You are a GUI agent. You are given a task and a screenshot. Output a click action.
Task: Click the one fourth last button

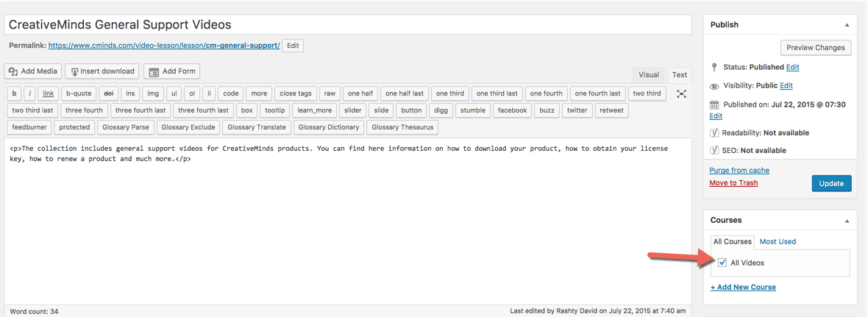click(598, 93)
